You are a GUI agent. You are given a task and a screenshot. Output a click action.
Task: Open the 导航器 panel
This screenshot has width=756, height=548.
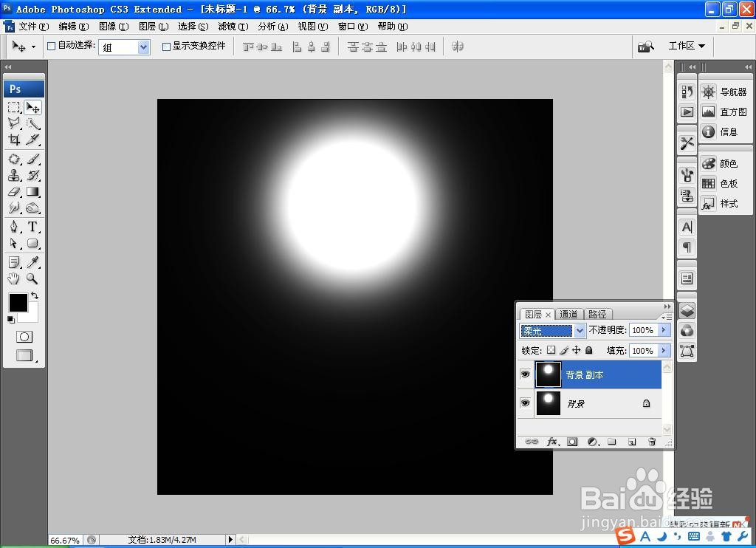click(x=724, y=92)
